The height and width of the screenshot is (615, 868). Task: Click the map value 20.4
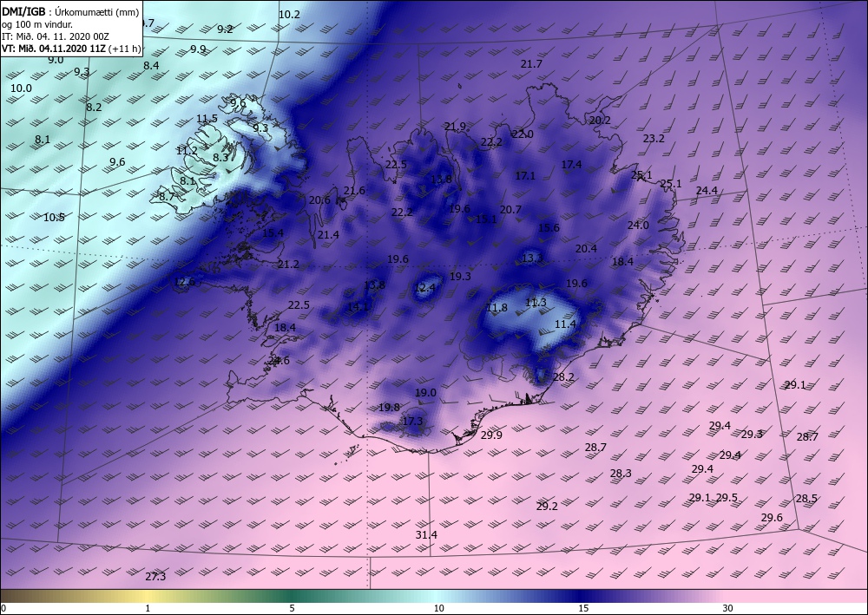click(586, 248)
